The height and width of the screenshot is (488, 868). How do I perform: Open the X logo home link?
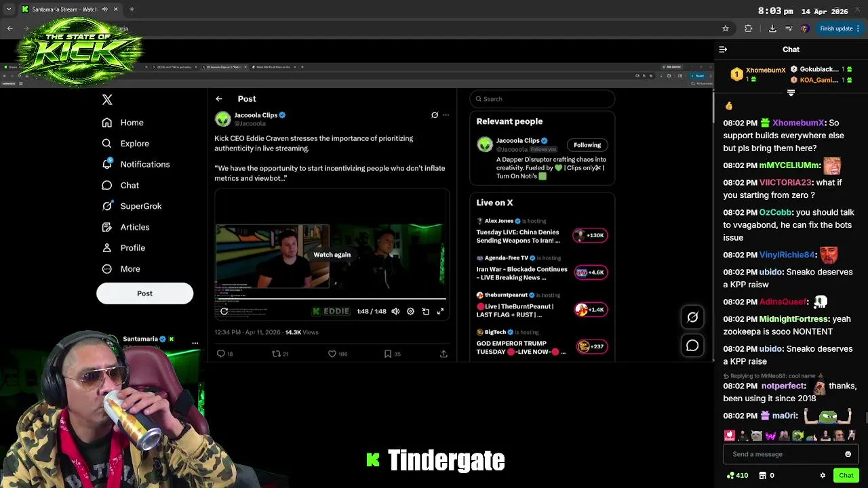click(107, 100)
